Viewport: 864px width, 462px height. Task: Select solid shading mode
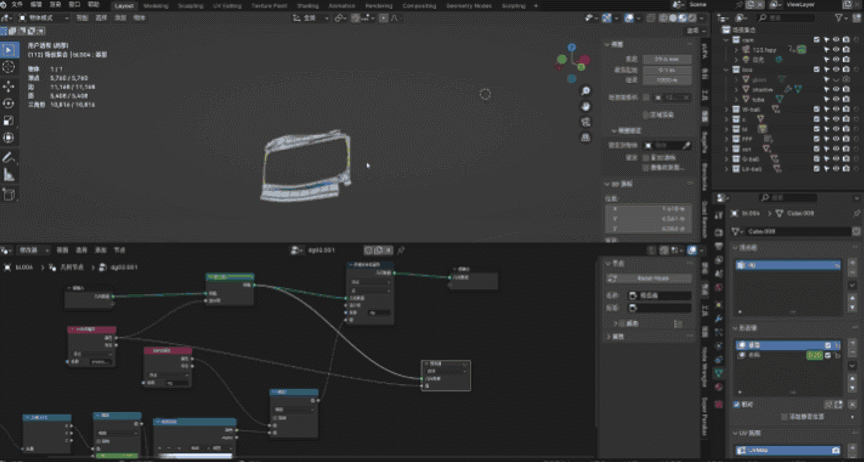[x=673, y=18]
